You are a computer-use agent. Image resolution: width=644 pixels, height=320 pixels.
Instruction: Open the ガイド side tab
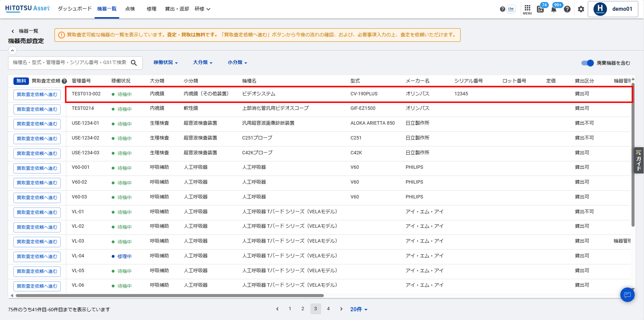[x=639, y=160]
